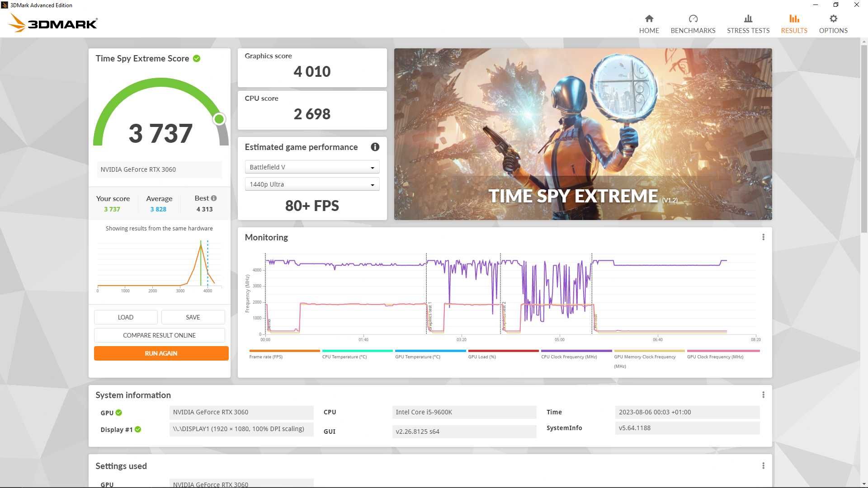The width and height of the screenshot is (868, 488).
Task: Click green check next to Display #1
Action: [x=138, y=429]
